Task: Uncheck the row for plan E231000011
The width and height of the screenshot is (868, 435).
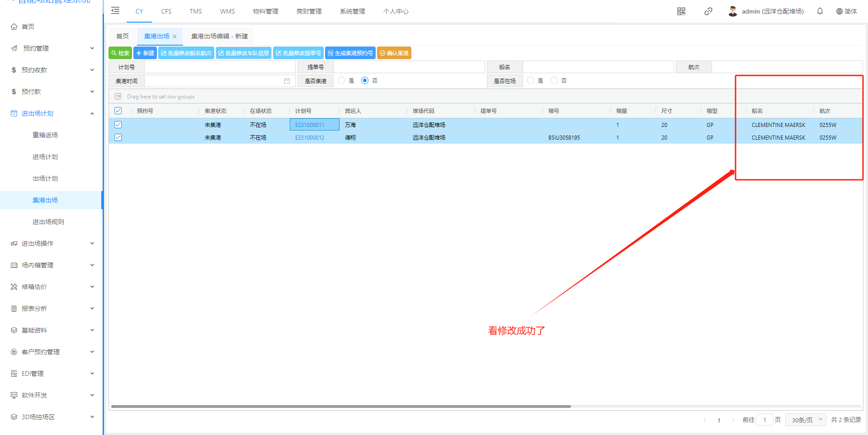Action: pyautogui.click(x=118, y=125)
